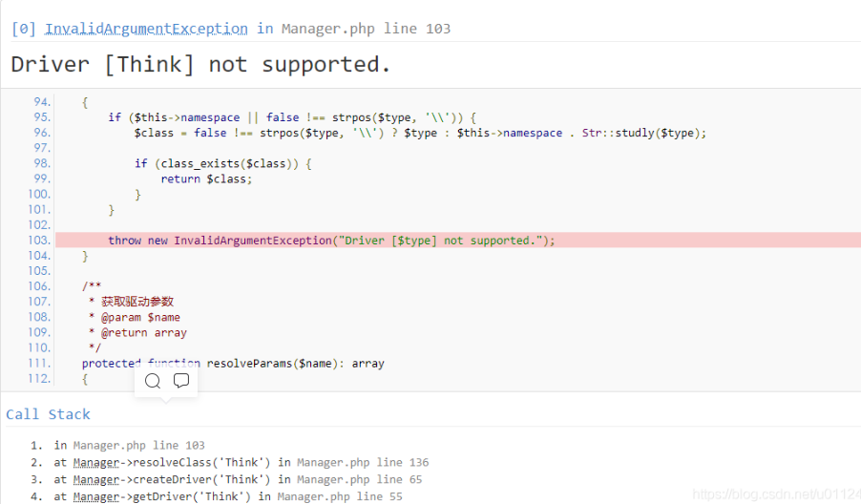
Task: Click the Manager link in resolveClass row
Action: click(96, 462)
